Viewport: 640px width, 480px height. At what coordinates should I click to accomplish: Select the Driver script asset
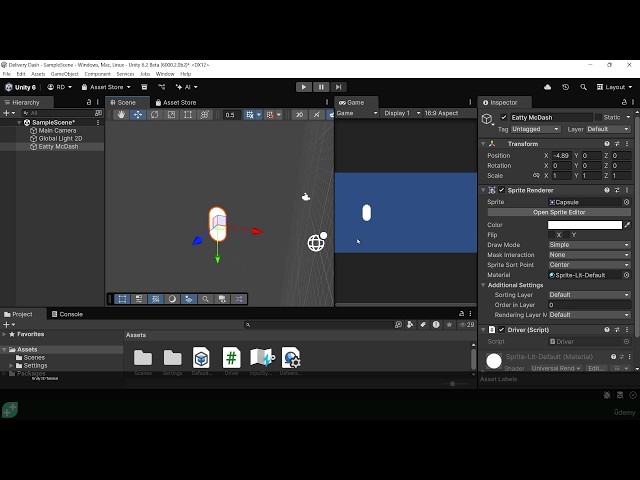click(x=231, y=361)
